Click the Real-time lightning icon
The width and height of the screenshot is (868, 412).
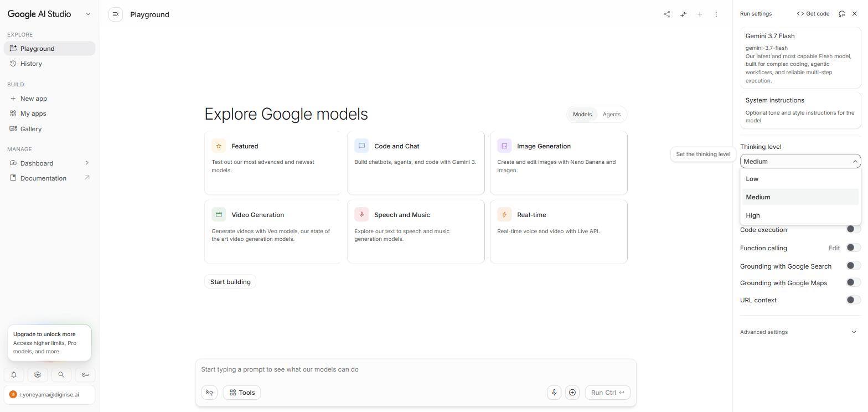(504, 215)
